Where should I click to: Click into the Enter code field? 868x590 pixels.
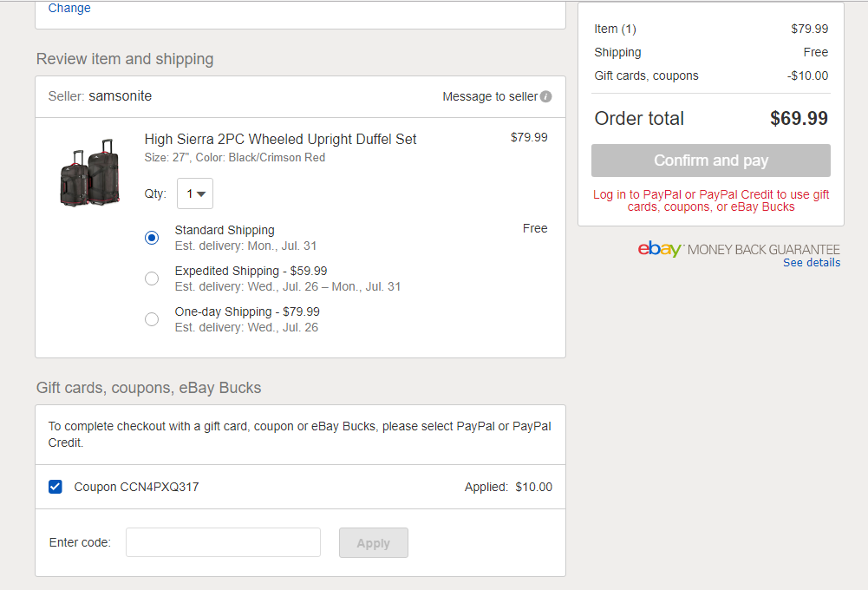(223, 542)
